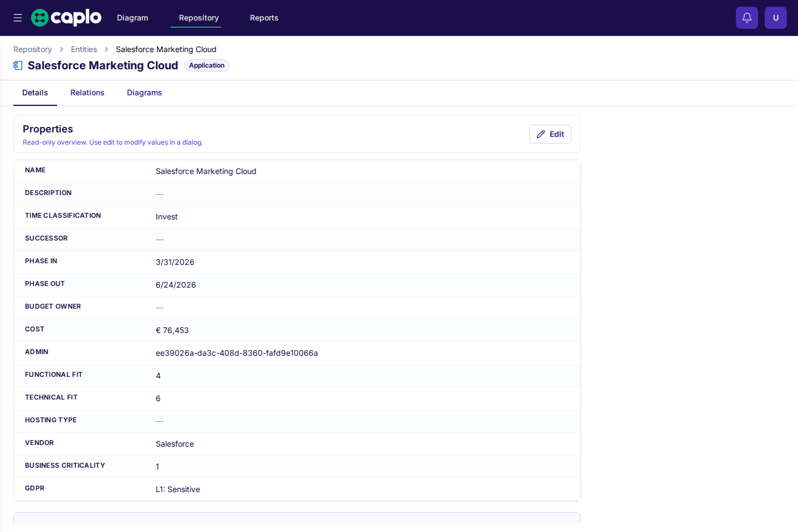The width and height of the screenshot is (798, 532).
Task: Select the functional fit value 4
Action: click(x=158, y=376)
